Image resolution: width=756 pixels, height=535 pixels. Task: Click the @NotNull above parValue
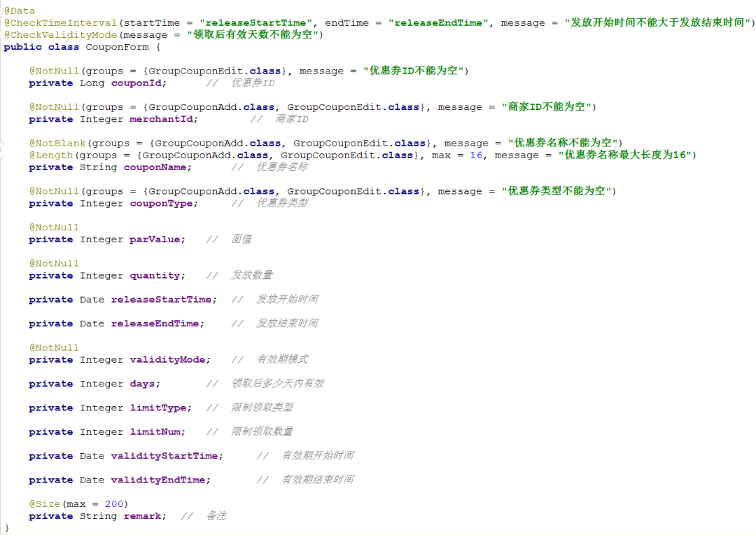(x=54, y=228)
